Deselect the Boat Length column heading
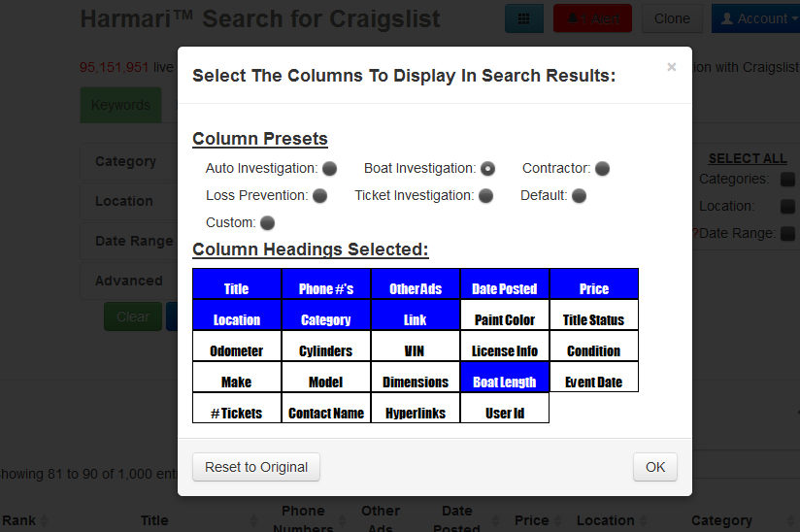This screenshot has width=800, height=532. tap(505, 377)
